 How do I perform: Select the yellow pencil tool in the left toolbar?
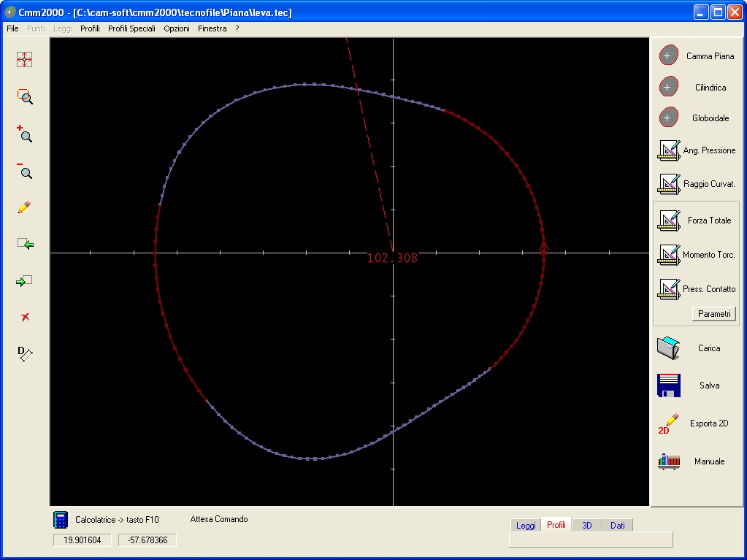(x=24, y=207)
